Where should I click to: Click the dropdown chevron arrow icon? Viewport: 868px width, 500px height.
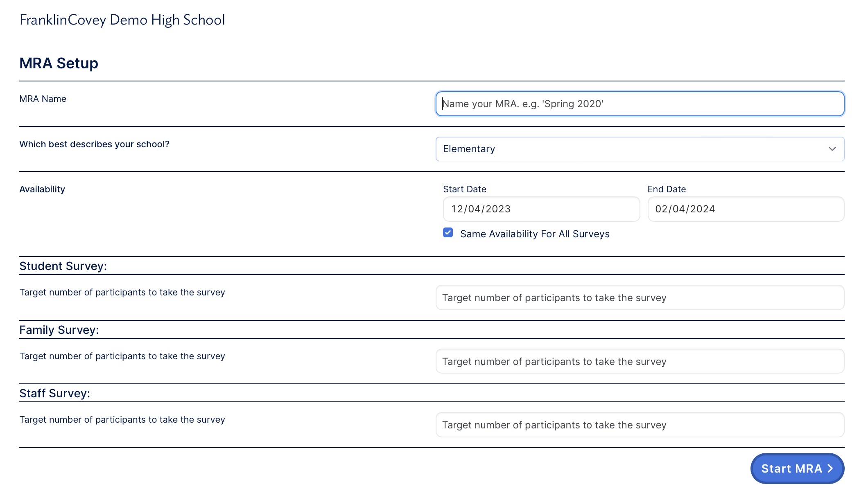click(832, 149)
